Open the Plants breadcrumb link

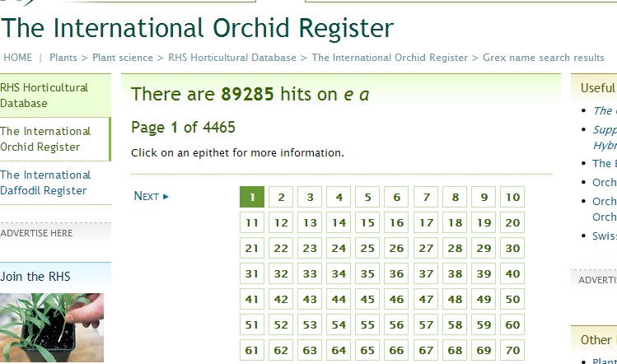coord(63,58)
